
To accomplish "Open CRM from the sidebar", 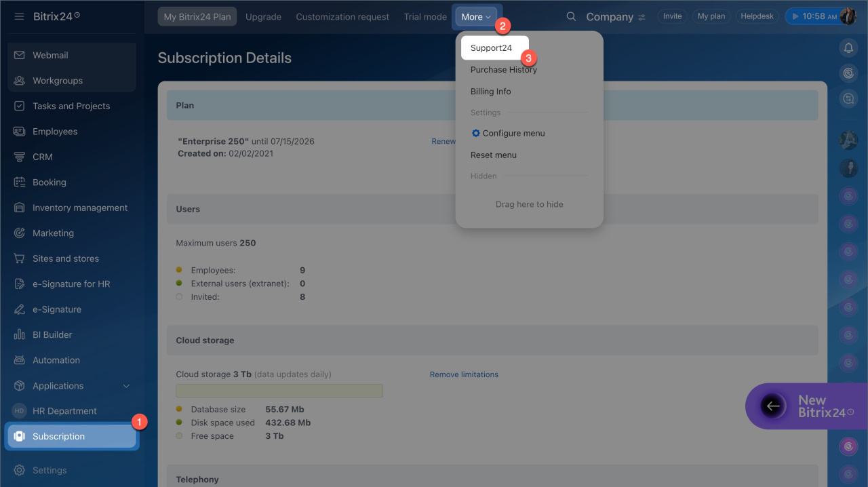I will 42,157.
